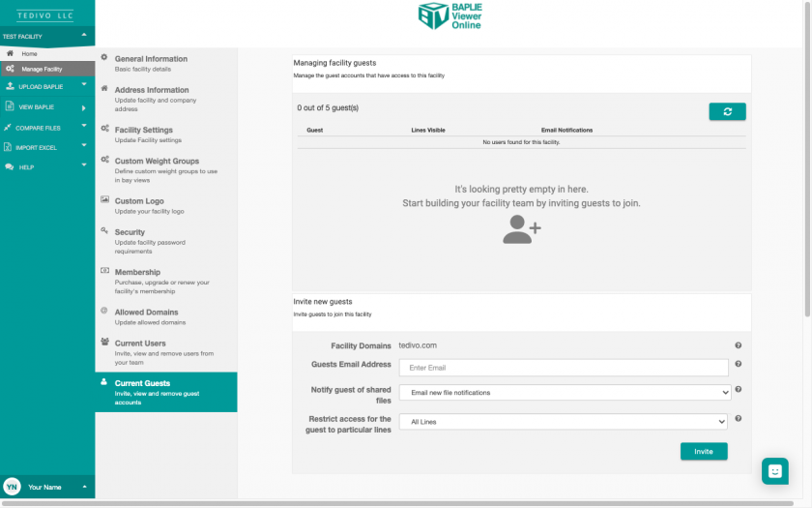Image resolution: width=812 pixels, height=508 pixels.
Task: Click help icon beside Guests Email Address
Action: tap(738, 364)
